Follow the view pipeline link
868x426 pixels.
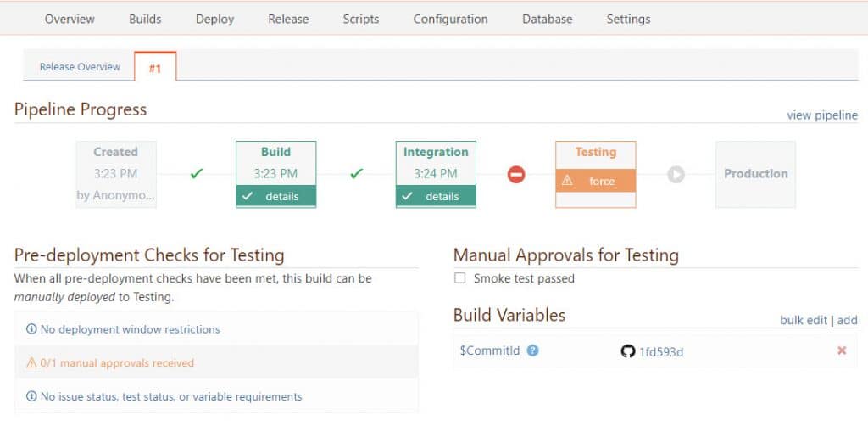(x=822, y=115)
